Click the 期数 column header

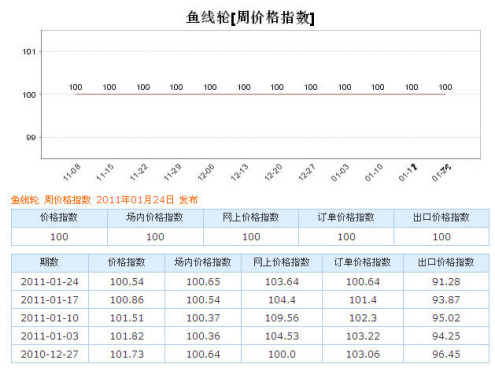(49, 262)
